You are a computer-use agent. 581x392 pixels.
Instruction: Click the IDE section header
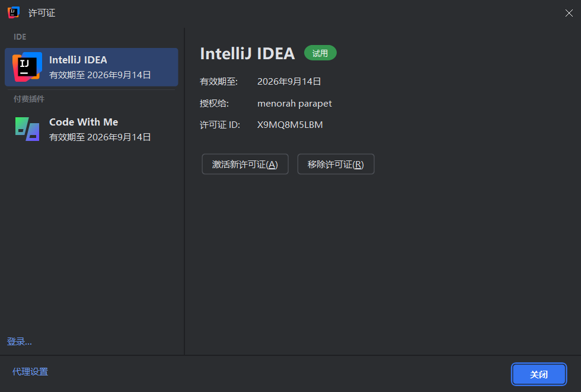tap(20, 37)
